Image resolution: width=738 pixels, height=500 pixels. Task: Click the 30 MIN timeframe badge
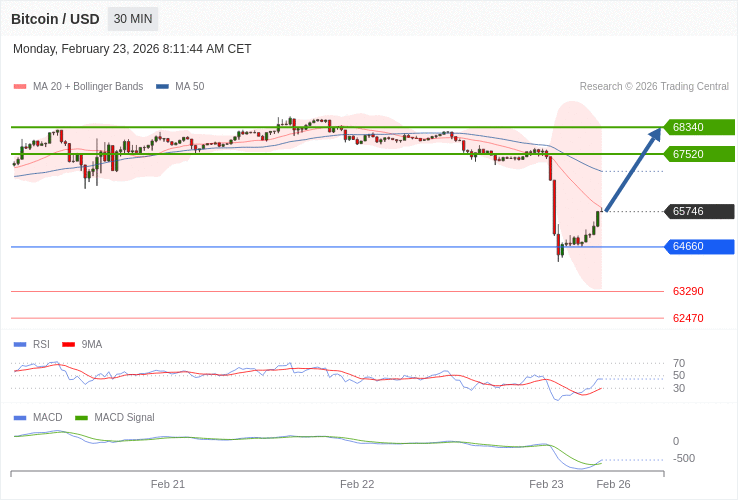click(133, 19)
